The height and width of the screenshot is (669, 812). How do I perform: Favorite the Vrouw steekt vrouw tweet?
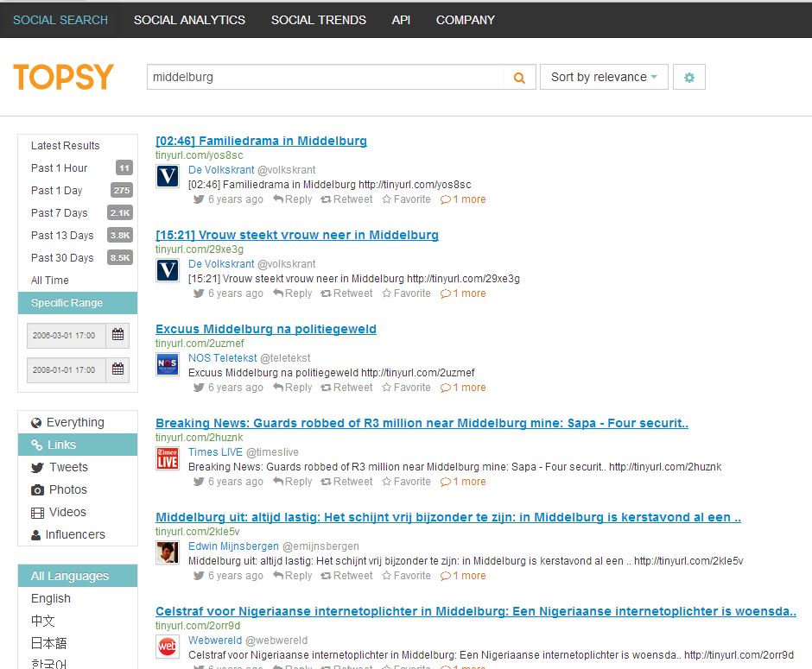point(407,293)
